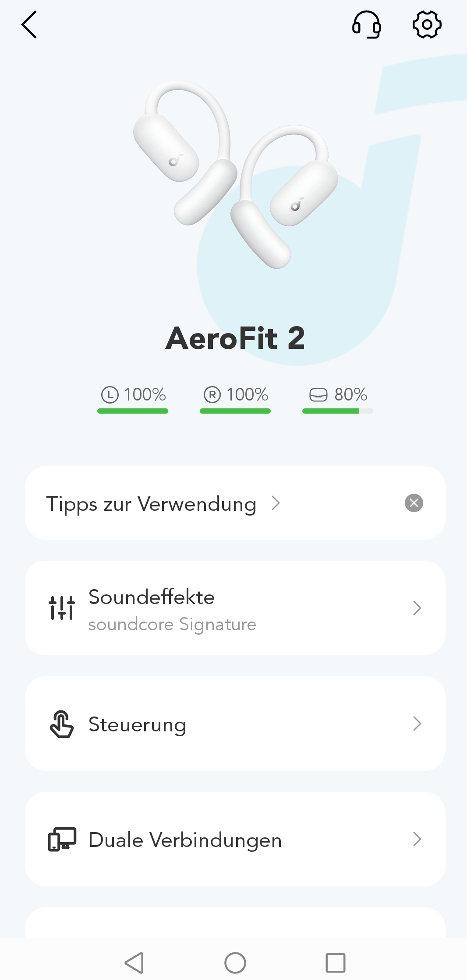Tap the charging case battery icon

point(318,394)
